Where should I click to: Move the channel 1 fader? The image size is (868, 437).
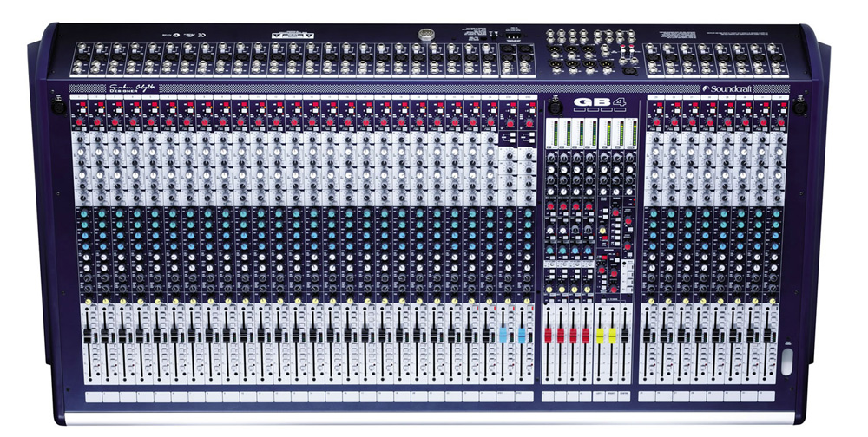88,336
